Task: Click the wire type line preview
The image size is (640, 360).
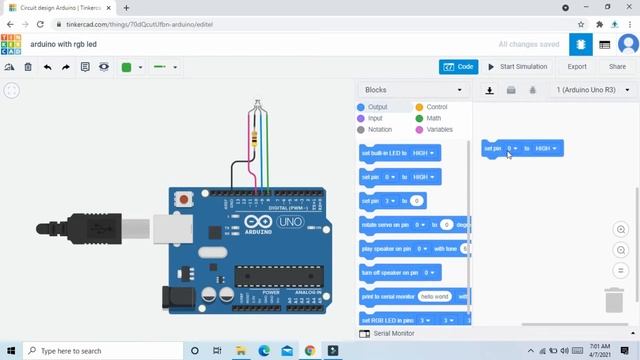Action: tap(160, 67)
